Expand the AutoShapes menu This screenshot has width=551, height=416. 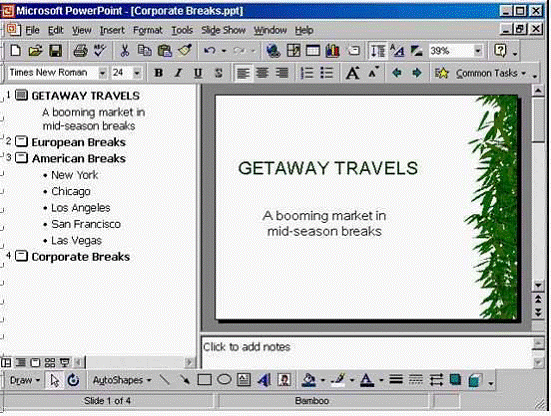tap(122, 380)
